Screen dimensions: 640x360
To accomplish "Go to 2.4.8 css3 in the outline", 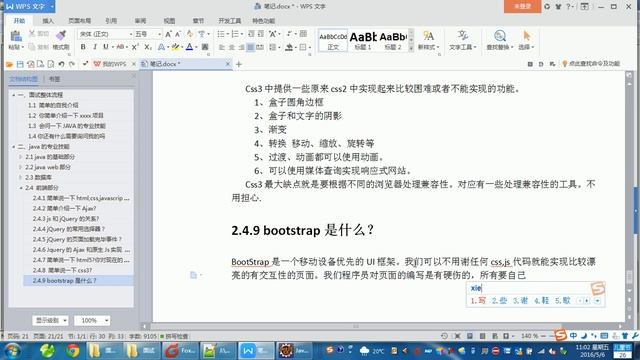I will tap(62, 270).
